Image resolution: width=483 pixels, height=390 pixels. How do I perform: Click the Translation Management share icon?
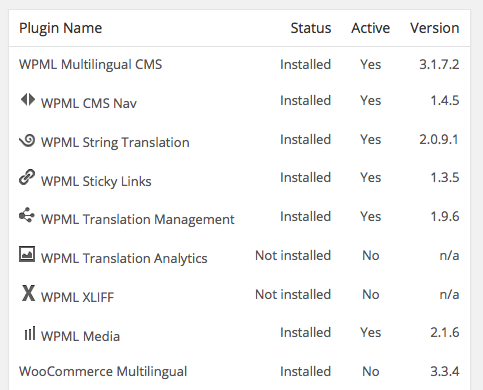(x=27, y=215)
